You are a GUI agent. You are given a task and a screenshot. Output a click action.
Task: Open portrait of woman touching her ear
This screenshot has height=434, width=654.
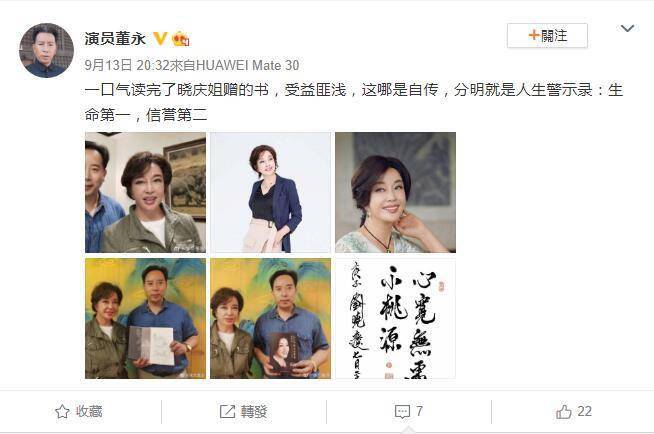[395, 193]
